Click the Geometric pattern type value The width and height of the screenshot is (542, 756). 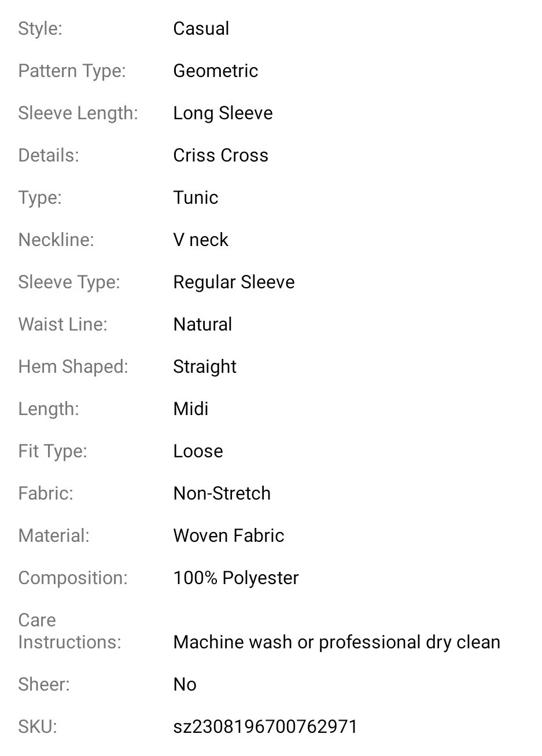[x=215, y=71]
